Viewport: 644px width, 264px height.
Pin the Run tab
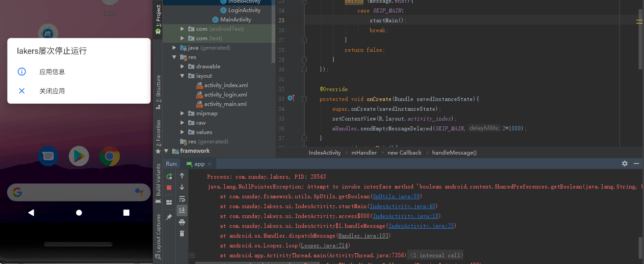(x=169, y=217)
